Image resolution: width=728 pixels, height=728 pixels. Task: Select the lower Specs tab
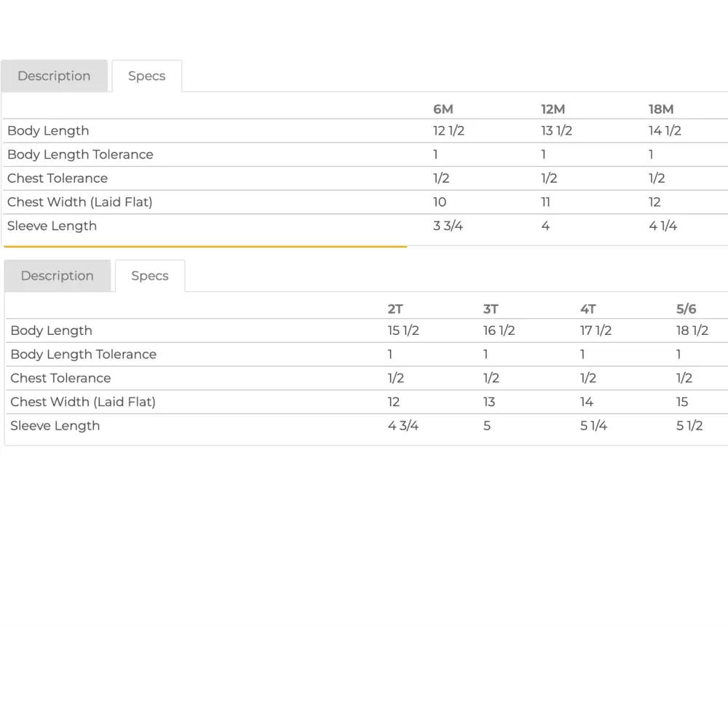(149, 276)
